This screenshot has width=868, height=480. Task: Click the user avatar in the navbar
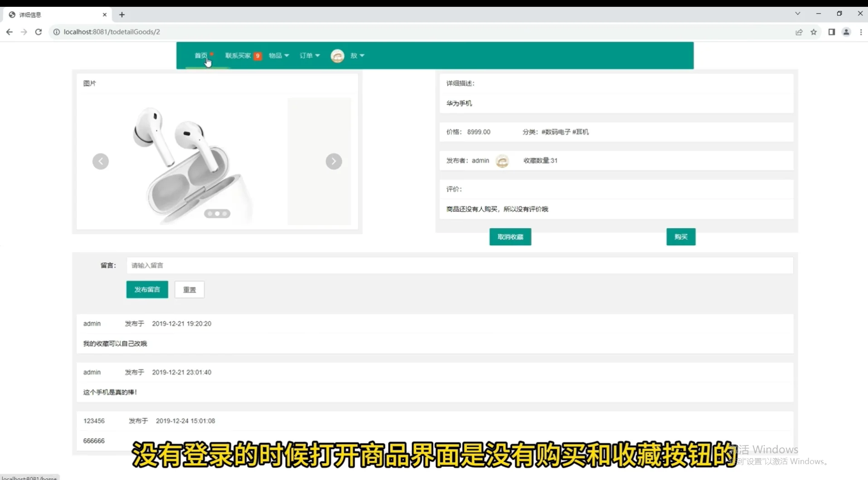337,55
